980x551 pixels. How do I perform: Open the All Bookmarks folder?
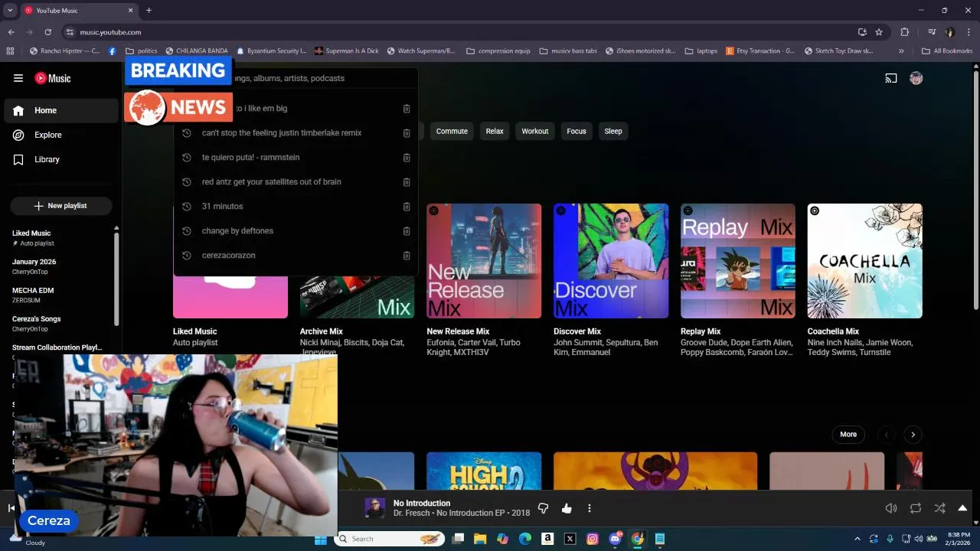(x=947, y=51)
